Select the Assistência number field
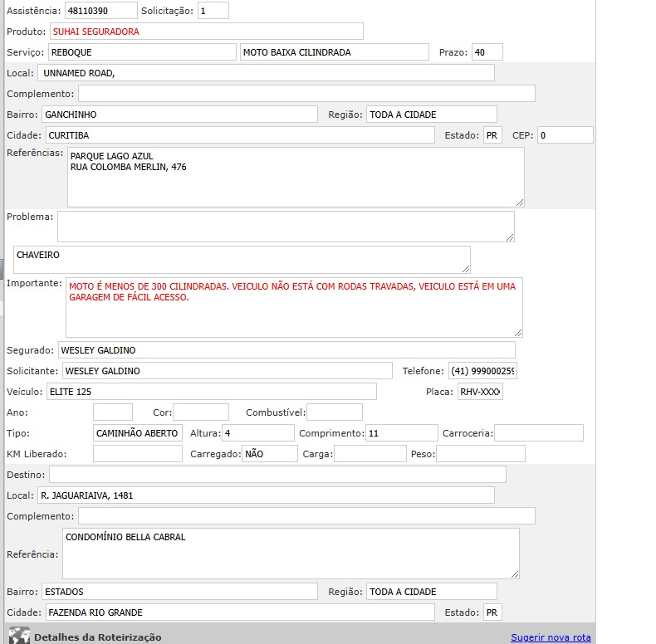 (100, 11)
